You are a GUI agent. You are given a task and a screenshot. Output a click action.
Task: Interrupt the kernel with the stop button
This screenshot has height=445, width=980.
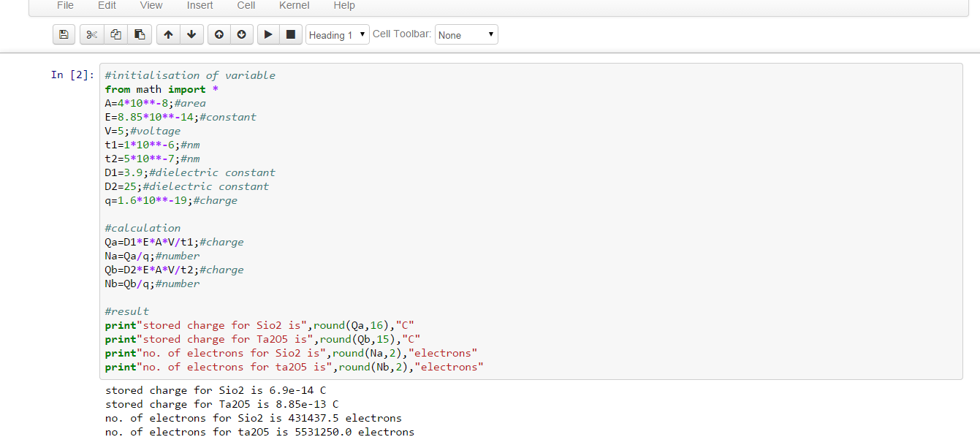tap(291, 34)
